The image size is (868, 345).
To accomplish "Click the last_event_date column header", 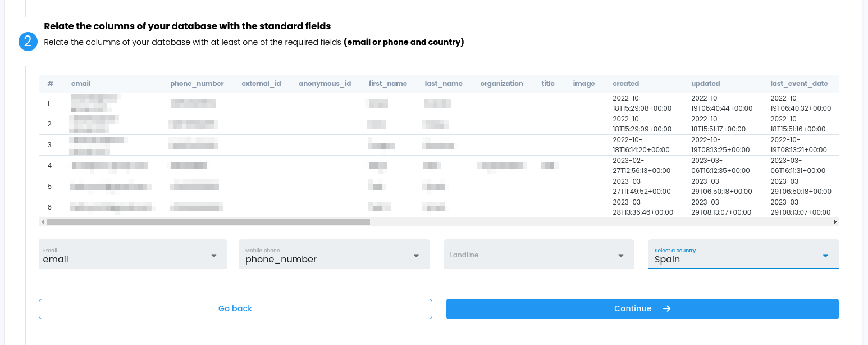I will point(799,84).
